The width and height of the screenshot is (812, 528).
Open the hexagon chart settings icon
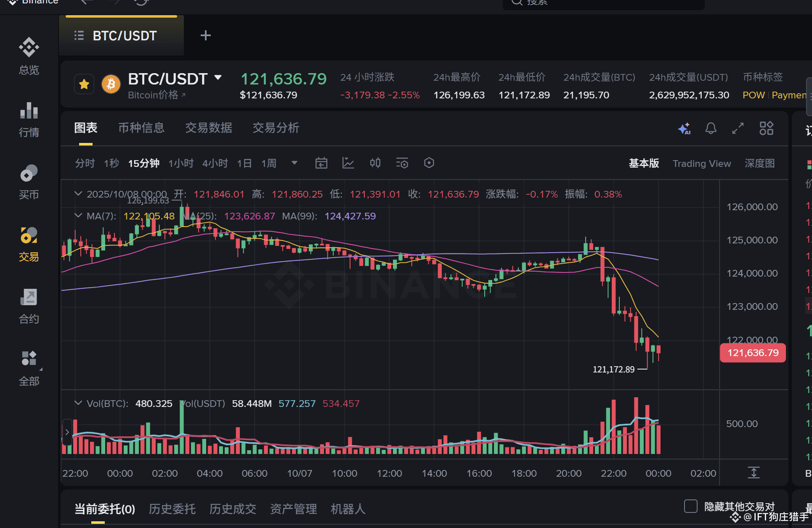pos(429,163)
